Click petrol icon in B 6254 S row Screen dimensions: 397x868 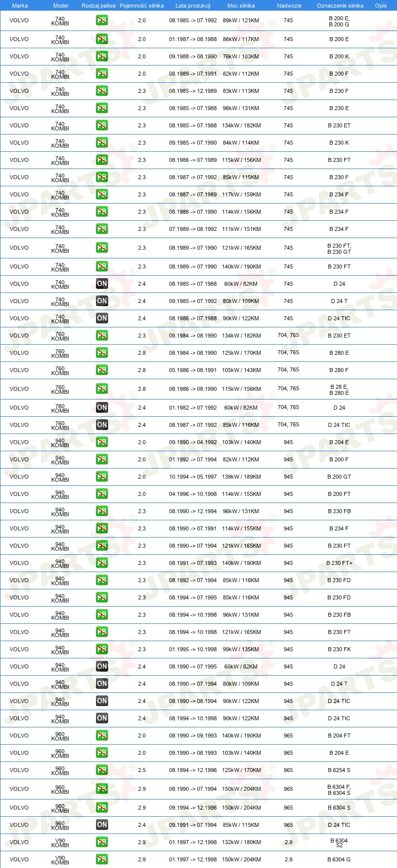102,770
